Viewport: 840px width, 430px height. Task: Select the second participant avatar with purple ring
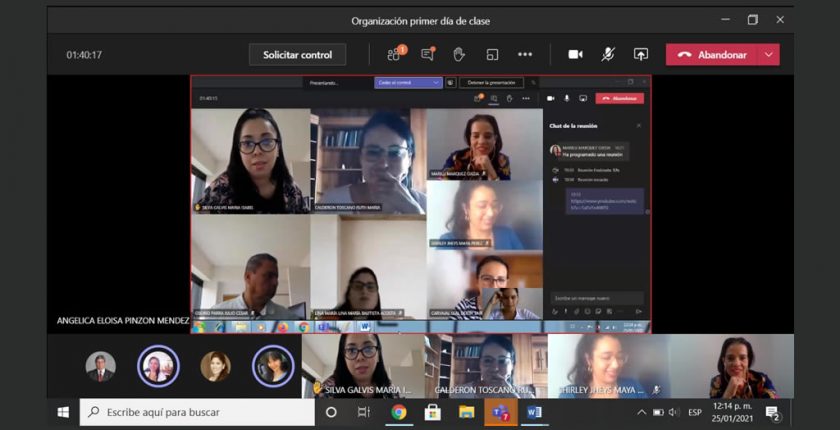tap(159, 366)
